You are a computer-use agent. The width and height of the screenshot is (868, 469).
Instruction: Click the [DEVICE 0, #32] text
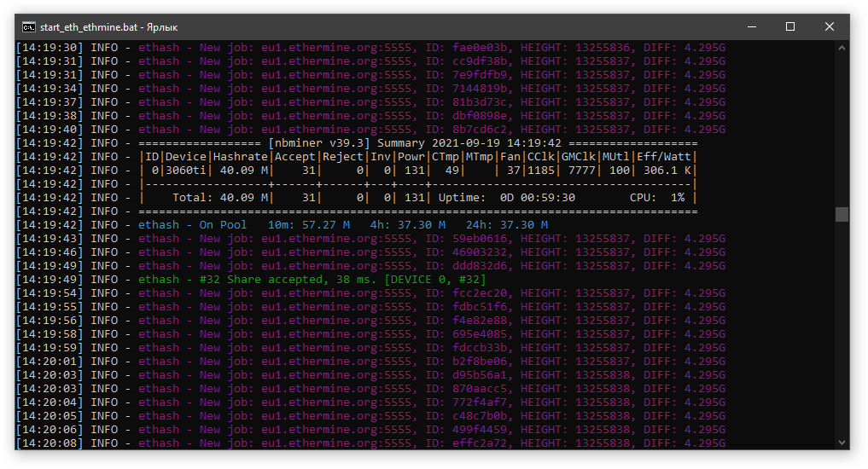tap(435, 280)
